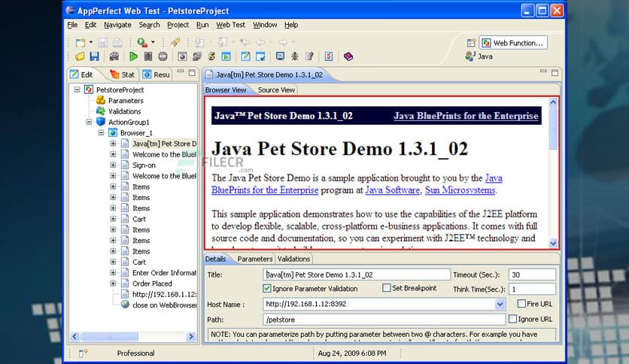The width and height of the screenshot is (629, 364).
Task: Switch to the Source View tab
Action: pos(276,89)
